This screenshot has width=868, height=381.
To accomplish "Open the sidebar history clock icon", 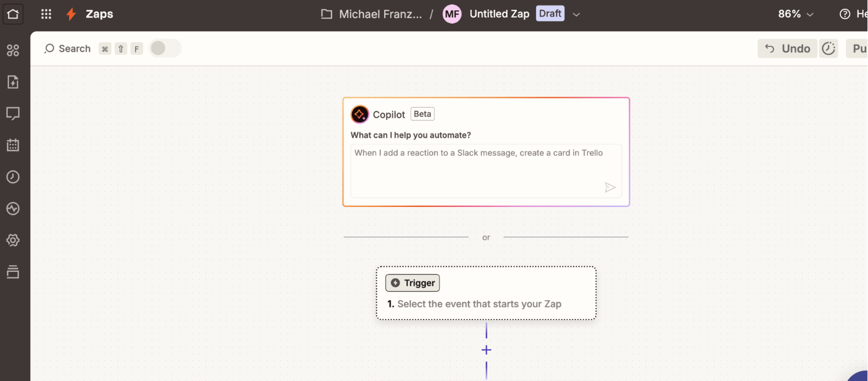I will coord(13,177).
